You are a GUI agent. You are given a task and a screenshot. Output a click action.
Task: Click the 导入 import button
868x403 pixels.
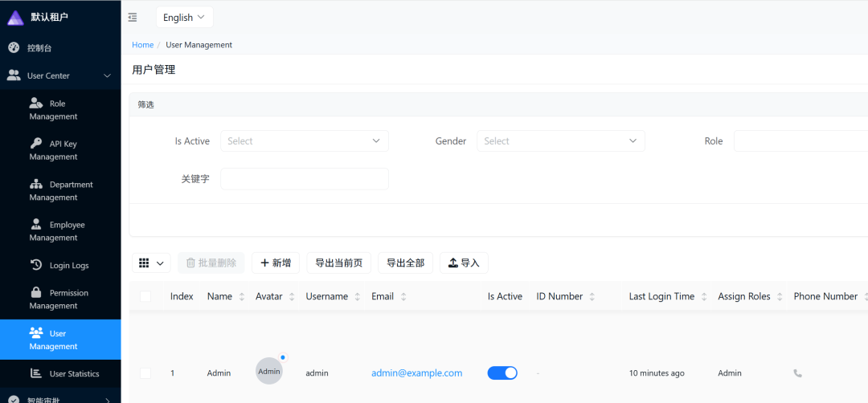(x=464, y=263)
